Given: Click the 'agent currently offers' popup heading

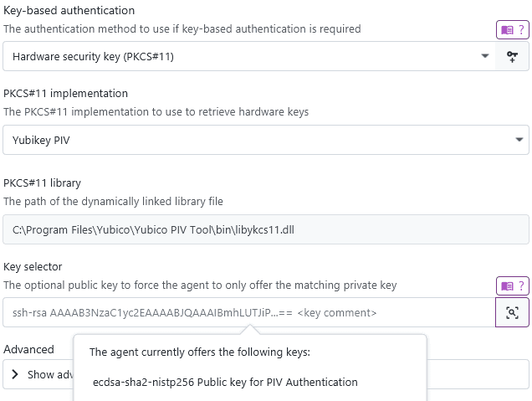Looking at the screenshot, I should coord(199,352).
